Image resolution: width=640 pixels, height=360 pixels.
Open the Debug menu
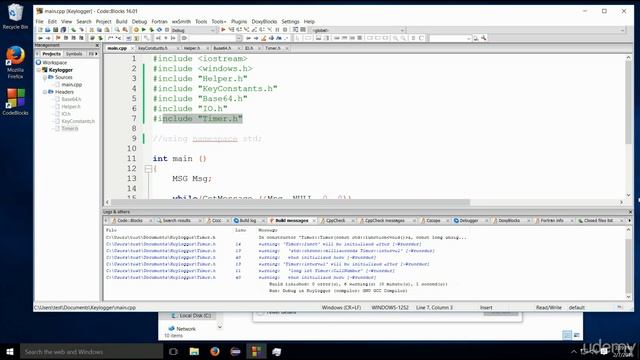pyautogui.click(x=139, y=21)
